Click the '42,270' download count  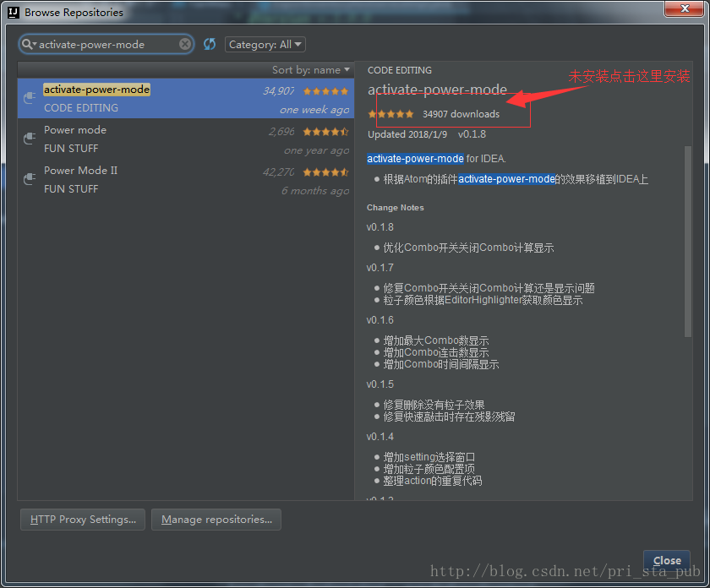point(278,172)
